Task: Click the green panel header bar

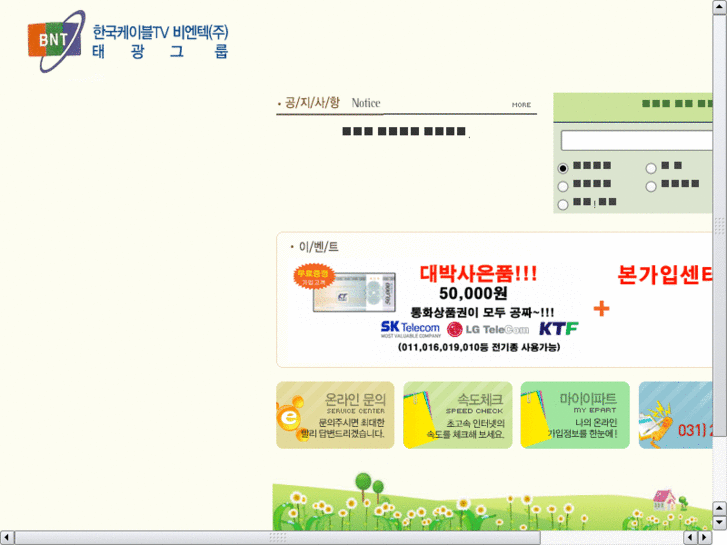Action: (633, 107)
